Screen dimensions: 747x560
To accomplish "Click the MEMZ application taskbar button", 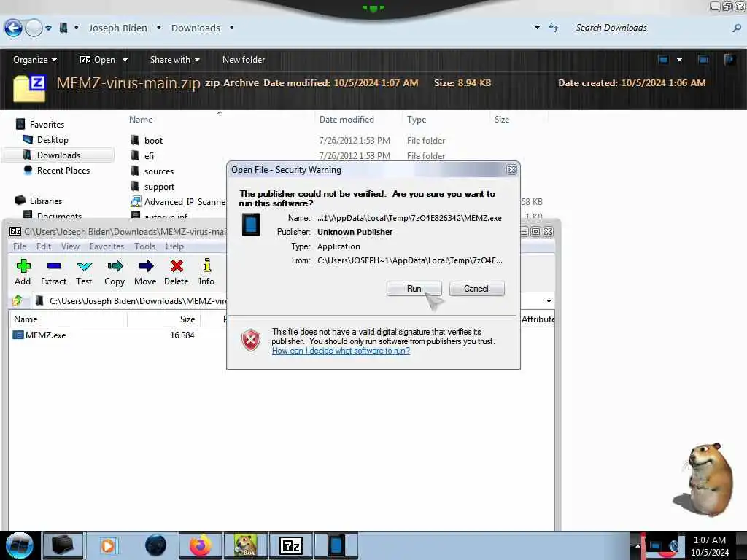I will click(336, 545).
